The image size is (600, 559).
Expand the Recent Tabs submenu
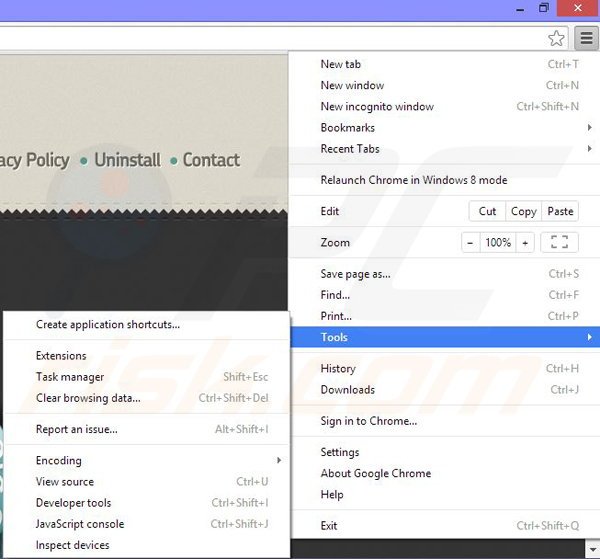pyautogui.click(x=349, y=149)
